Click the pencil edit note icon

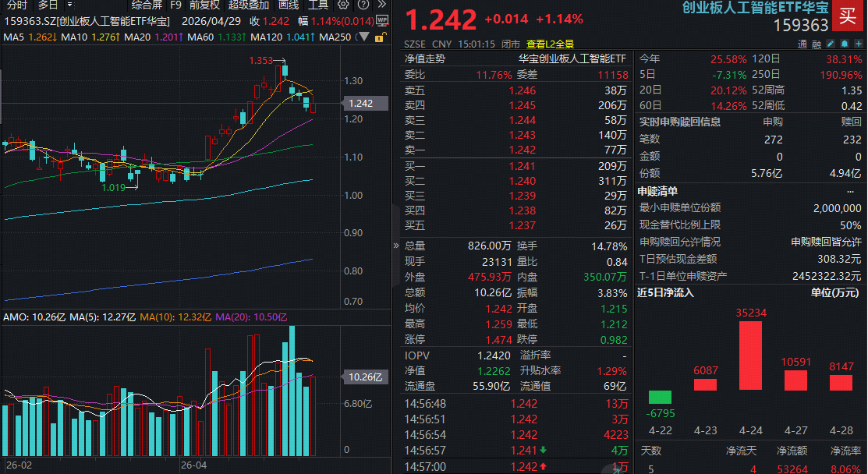tap(831, 44)
